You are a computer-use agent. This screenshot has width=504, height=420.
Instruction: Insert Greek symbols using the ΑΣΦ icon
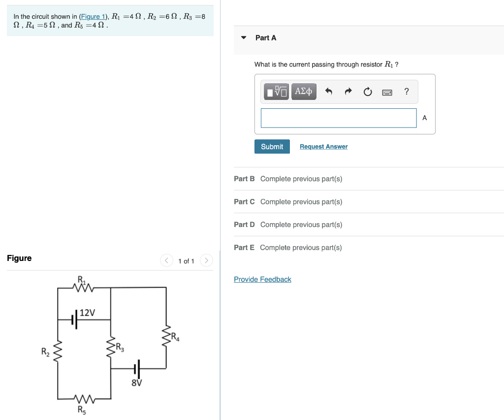(x=304, y=91)
